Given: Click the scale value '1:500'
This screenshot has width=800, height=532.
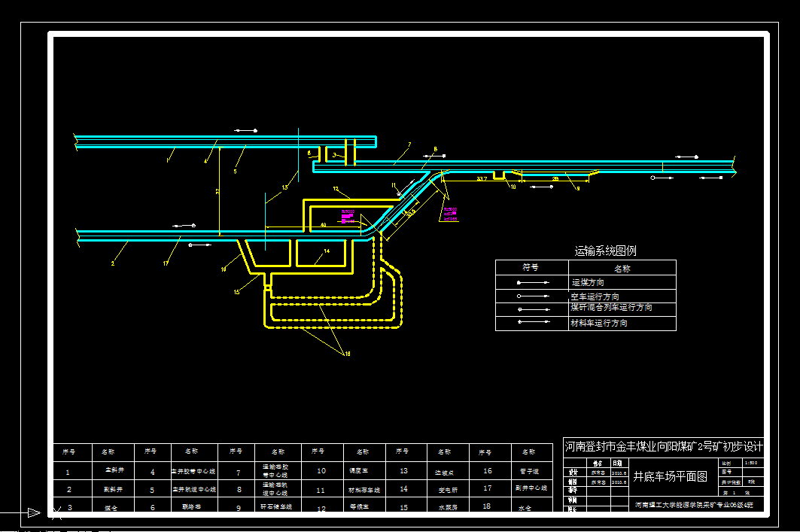Looking at the screenshot, I should [750, 463].
